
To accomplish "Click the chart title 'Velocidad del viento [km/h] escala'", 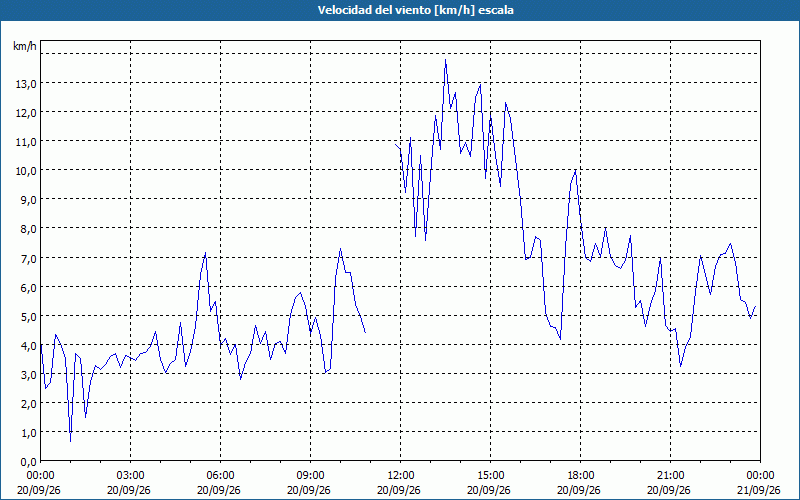I will click(415, 10).
